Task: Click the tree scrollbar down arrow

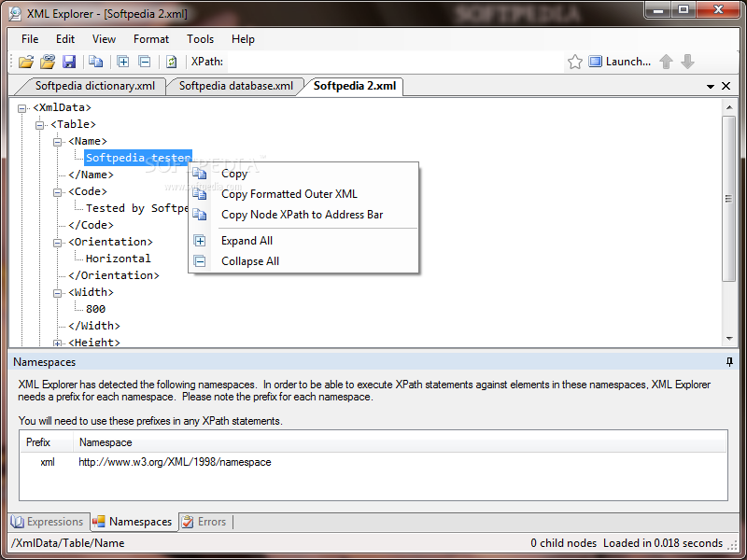Action: coord(729,339)
